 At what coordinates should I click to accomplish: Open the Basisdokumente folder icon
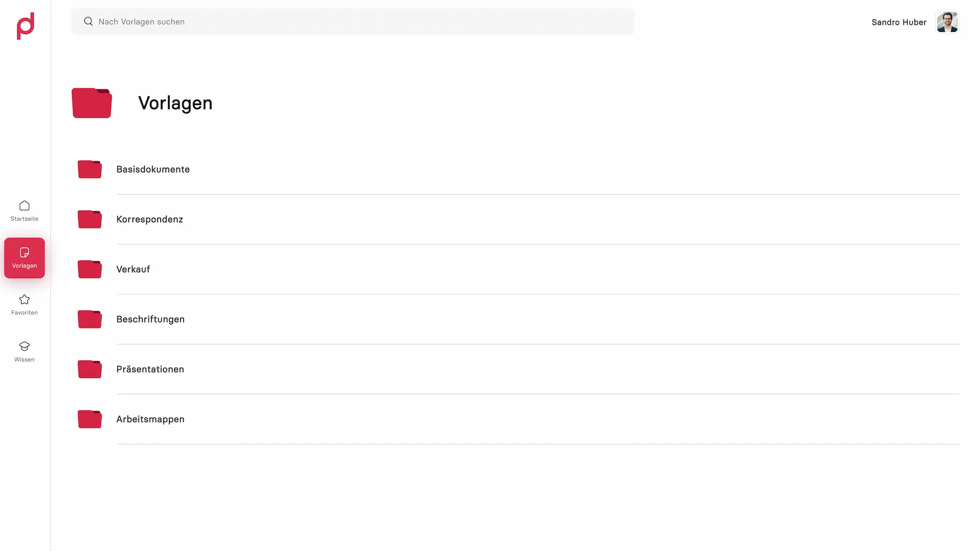[x=90, y=169]
